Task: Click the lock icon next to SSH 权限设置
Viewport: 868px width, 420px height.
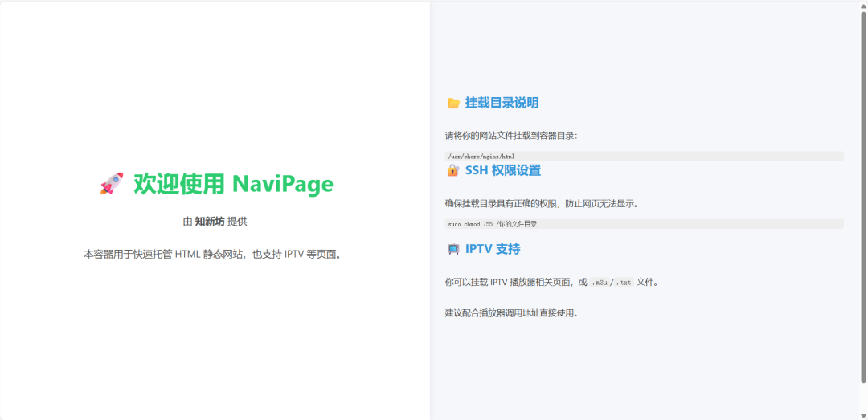Action: (453, 170)
